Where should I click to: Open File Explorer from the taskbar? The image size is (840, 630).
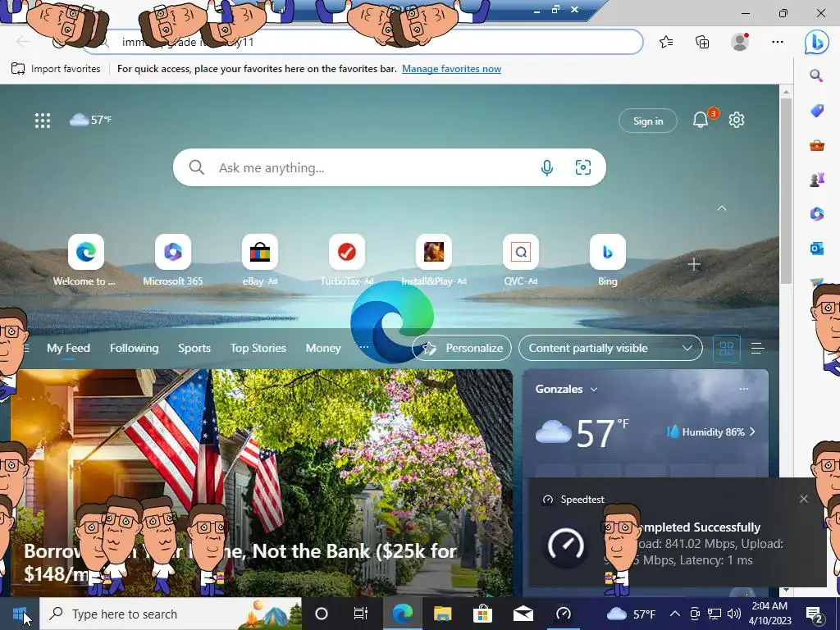442,614
